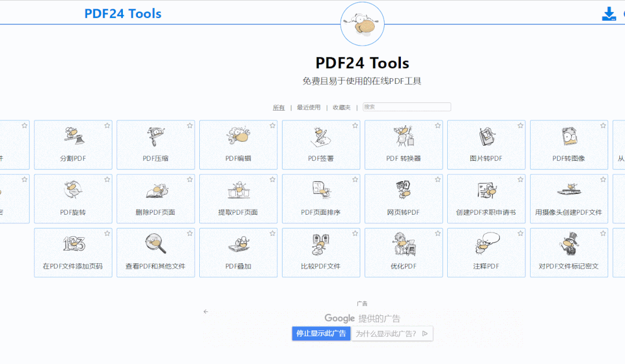Image resolution: width=625 pixels, height=364 pixels.
Task: Click the 搜索 search input field
Action: click(x=407, y=107)
